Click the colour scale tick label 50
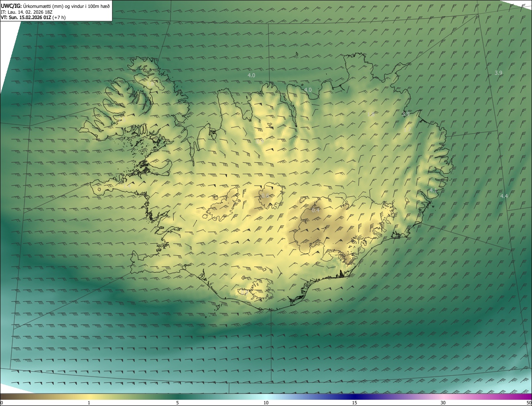The width and height of the screenshot is (532, 406). [x=529, y=403]
